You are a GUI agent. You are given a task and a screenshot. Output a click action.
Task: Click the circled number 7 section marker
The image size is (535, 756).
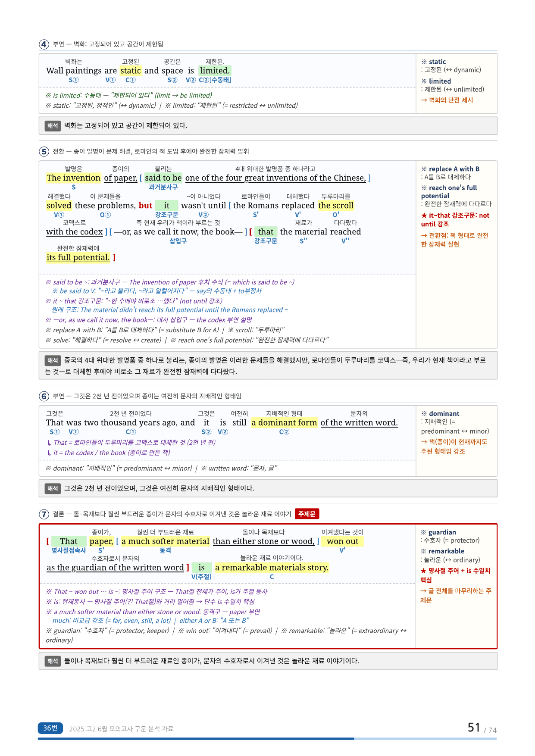click(44, 514)
